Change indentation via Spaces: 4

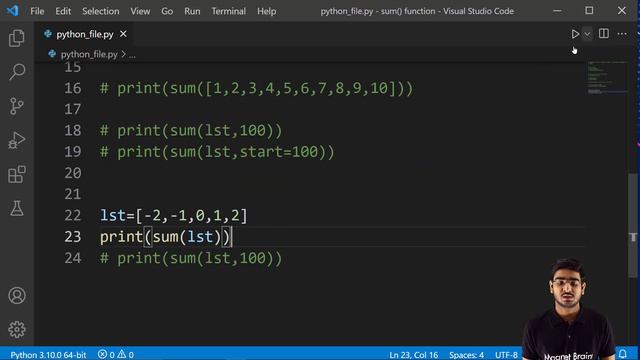466,355
